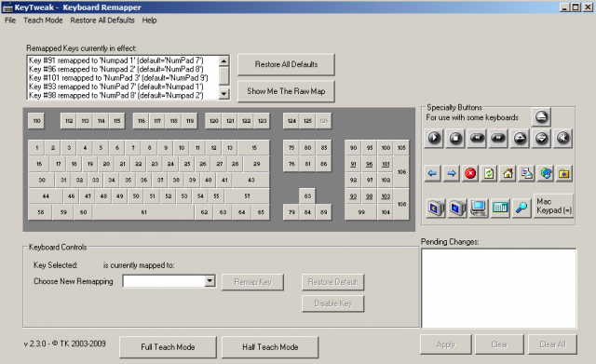Screen dimensions: 596x364
Task: Select the 'Key #98 remapped to NumPad 8' entry
Action: (115, 95)
